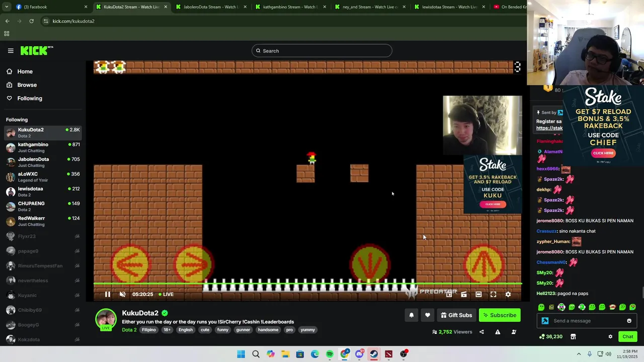Click the gavel identity icon in chat input
644x362 pixels.
coord(545,321)
